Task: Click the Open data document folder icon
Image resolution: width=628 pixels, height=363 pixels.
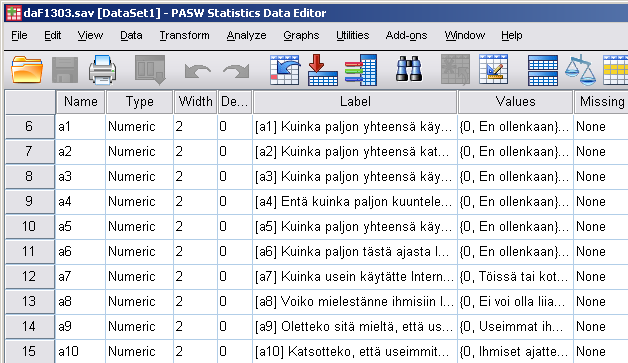Action: 27,70
